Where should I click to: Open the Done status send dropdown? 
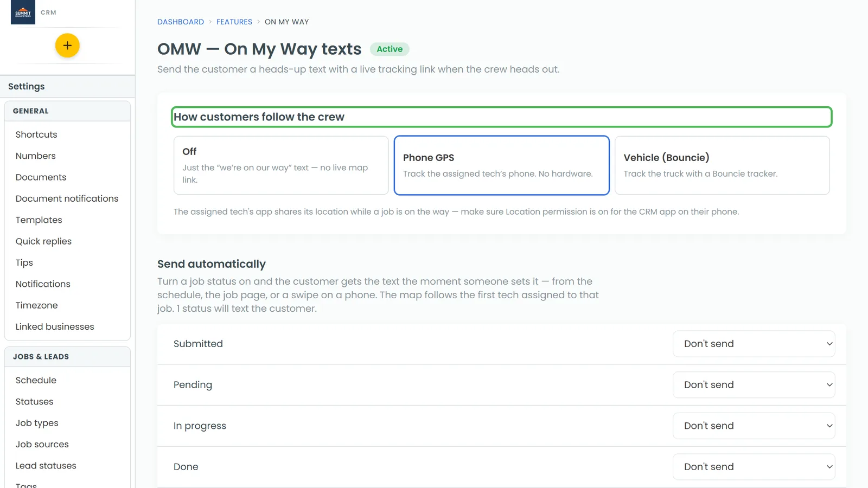(x=754, y=467)
